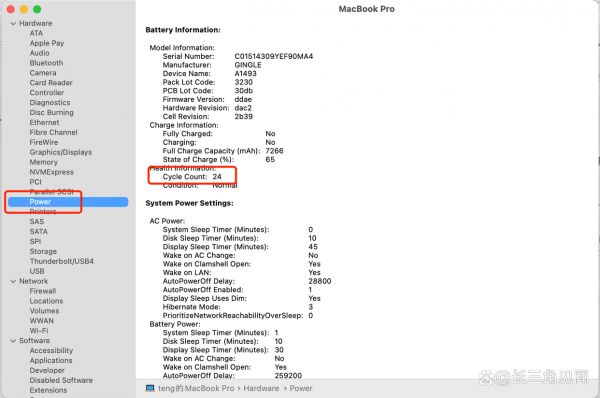Select Graphics/Displays in the sidebar
This screenshot has width=600, height=398.
coord(61,152)
